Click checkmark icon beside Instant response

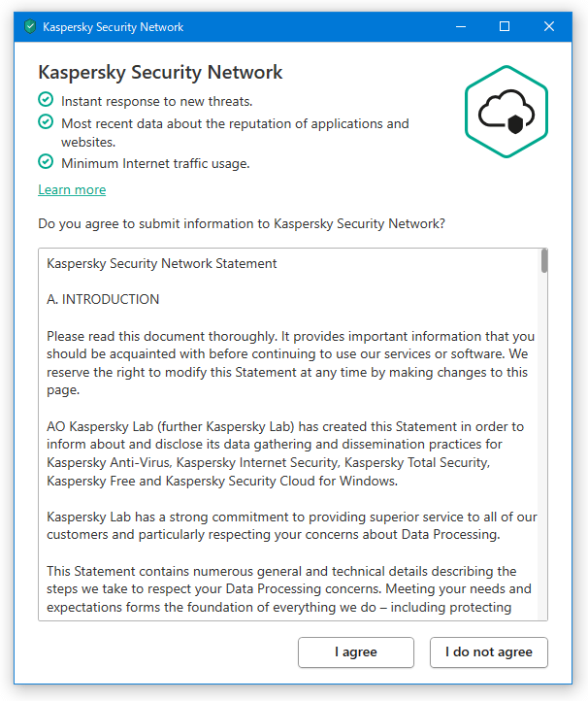pos(46,100)
